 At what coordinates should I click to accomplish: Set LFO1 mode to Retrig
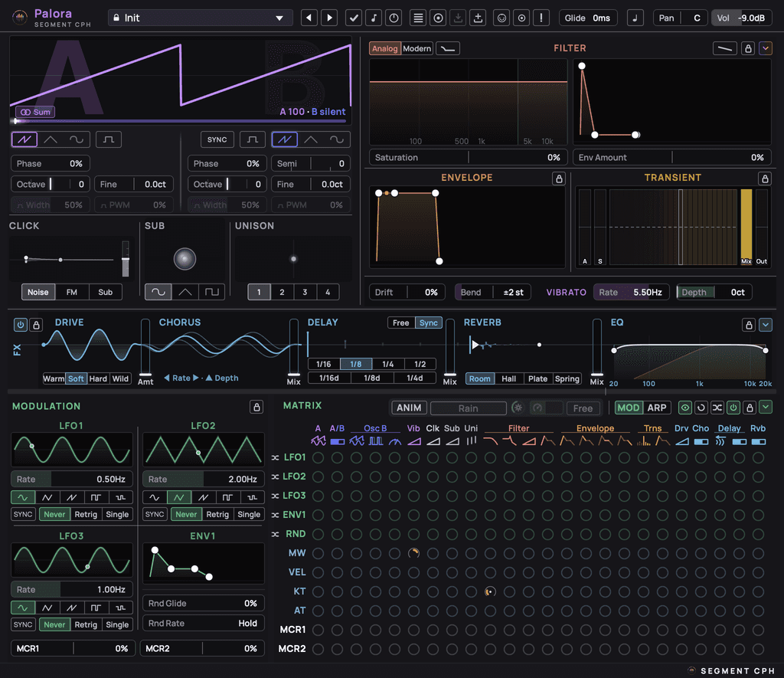click(86, 514)
